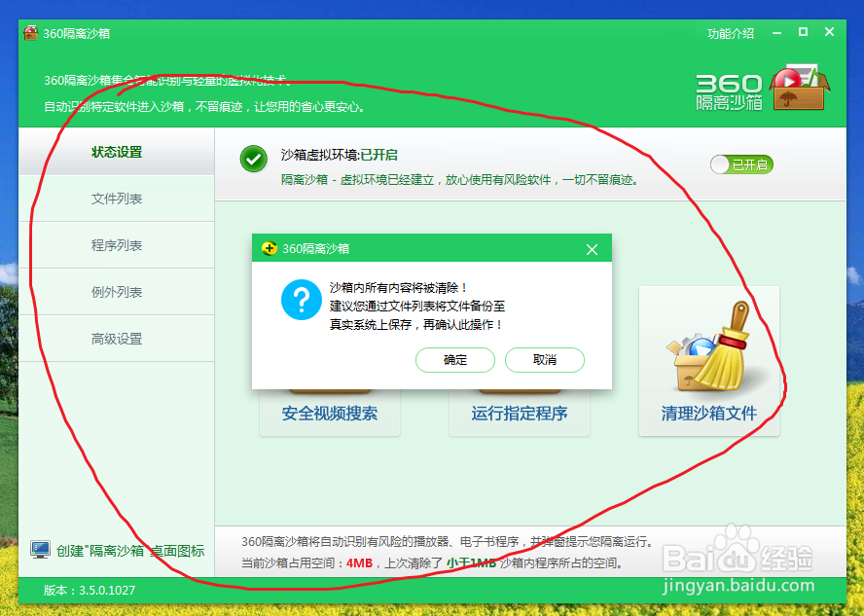Image resolution: width=864 pixels, height=616 pixels.
Task: Click the 运行指定程序 card
Action: tap(519, 413)
